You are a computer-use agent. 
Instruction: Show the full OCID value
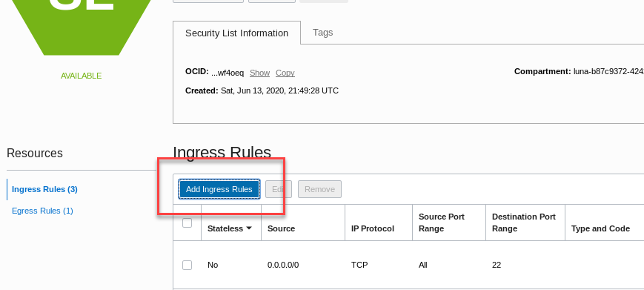(259, 73)
